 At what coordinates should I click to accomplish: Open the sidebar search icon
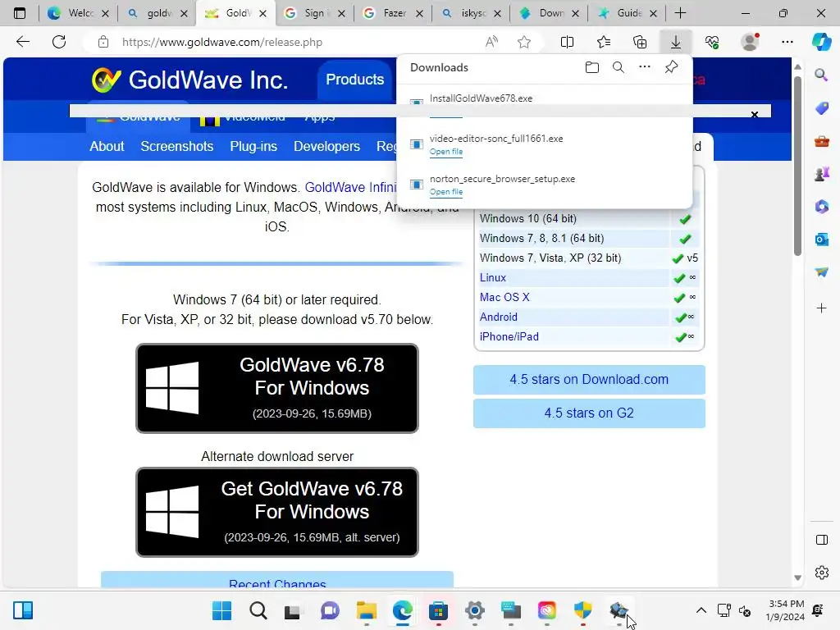tap(821, 75)
